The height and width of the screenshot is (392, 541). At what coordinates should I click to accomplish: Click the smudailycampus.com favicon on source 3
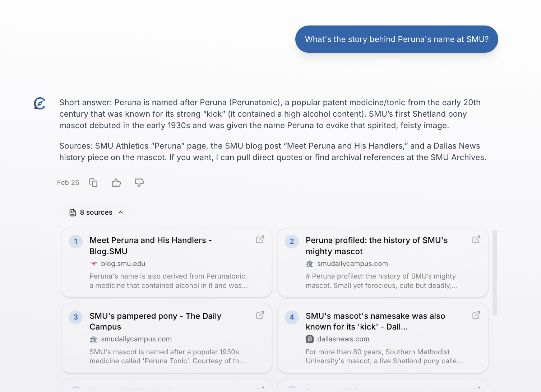point(94,339)
